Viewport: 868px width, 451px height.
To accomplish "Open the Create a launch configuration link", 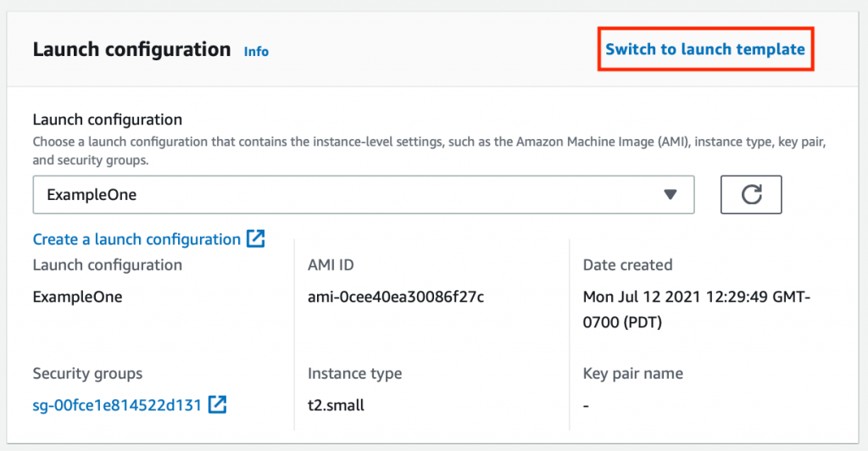I will click(x=136, y=240).
